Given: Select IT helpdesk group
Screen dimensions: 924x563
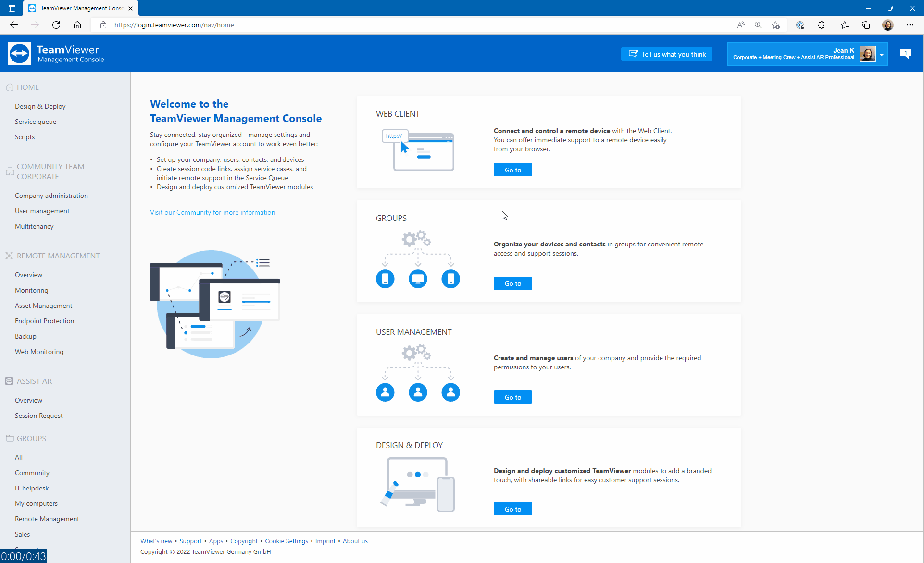Looking at the screenshot, I should [32, 488].
